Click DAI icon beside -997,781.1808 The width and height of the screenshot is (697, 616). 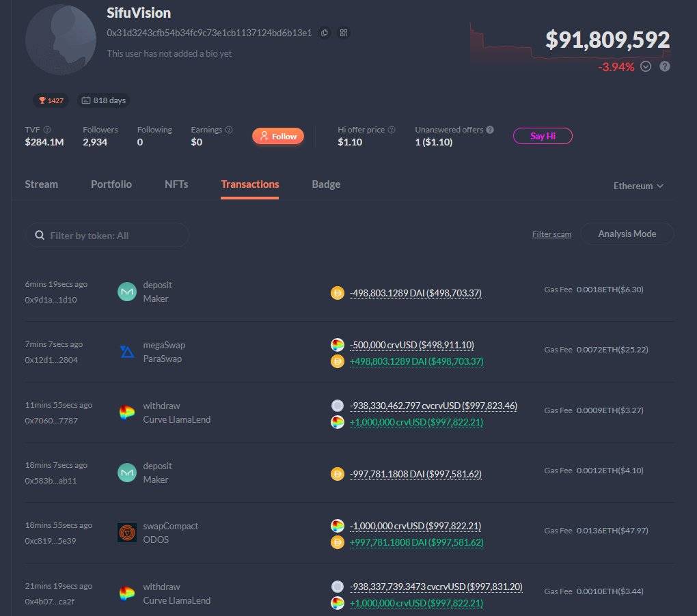click(338, 474)
